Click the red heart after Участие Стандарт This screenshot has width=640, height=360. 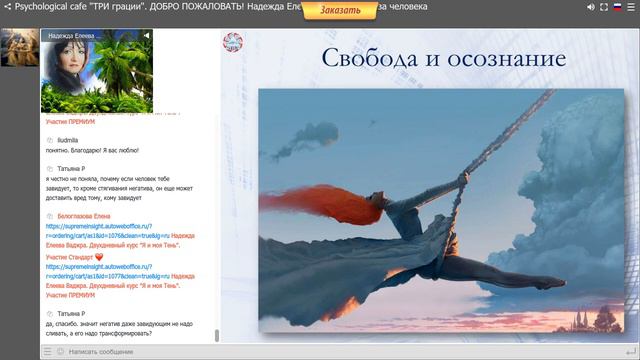[99, 257]
